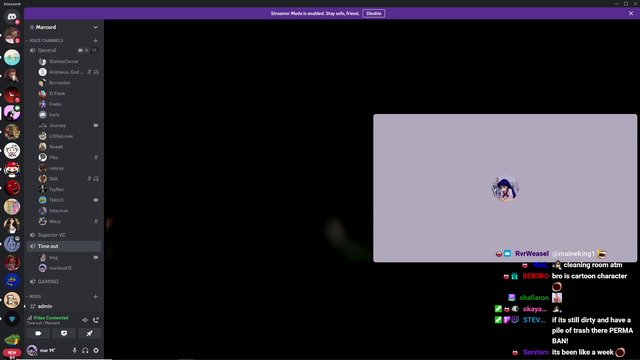Open the blue Pepe frog server icon
This screenshot has height=360, width=640.
12,281
